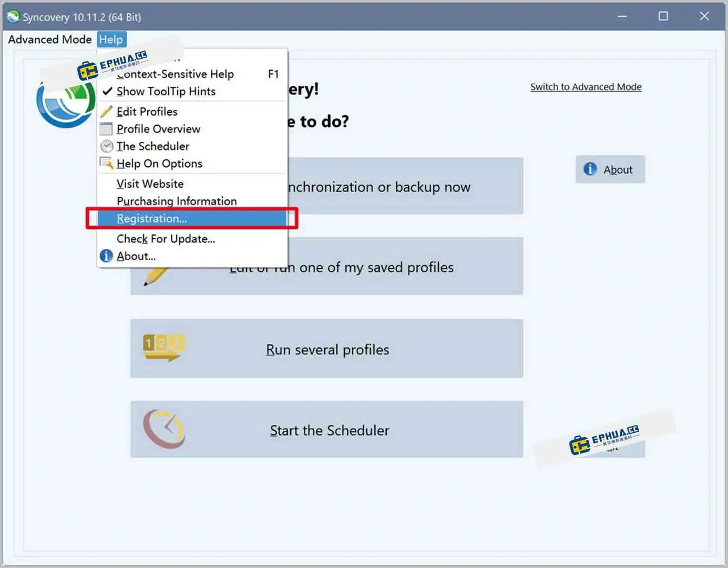The height and width of the screenshot is (568, 728).
Task: Open the Help menu
Action: [111, 39]
